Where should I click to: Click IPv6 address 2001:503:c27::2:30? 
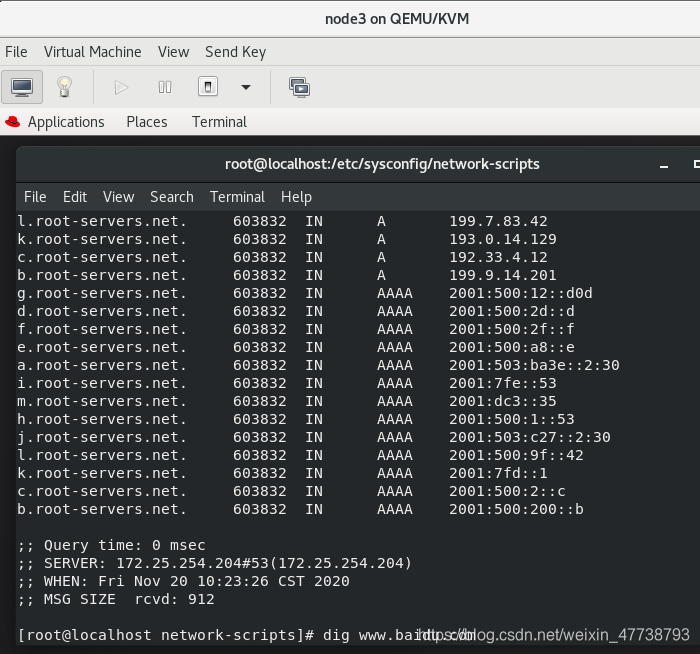(x=529, y=437)
